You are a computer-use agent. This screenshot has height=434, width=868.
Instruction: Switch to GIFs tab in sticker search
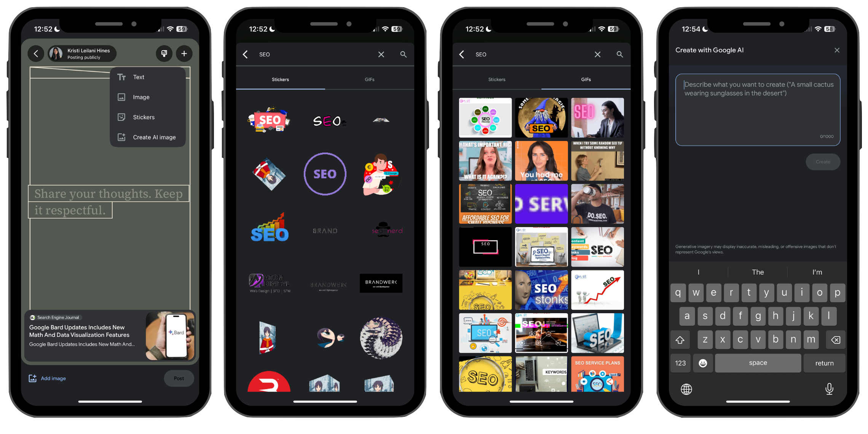tap(369, 80)
